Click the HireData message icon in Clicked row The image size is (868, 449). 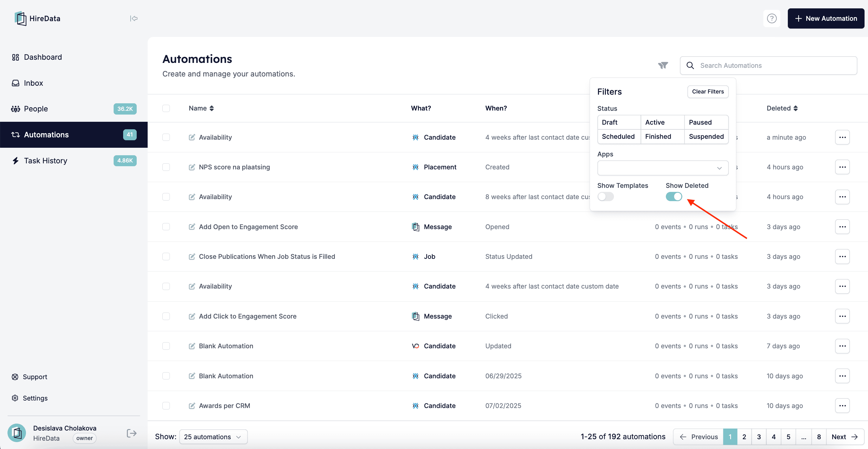[x=416, y=316]
